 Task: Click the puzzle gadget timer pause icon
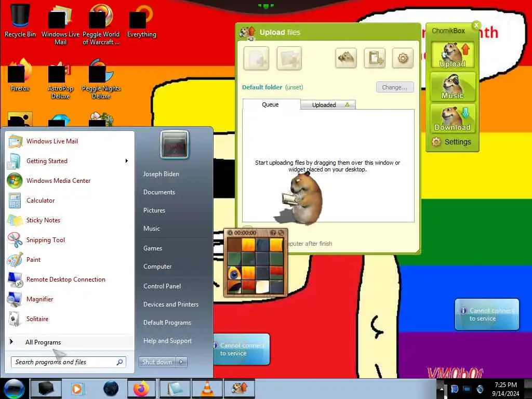pos(230,233)
